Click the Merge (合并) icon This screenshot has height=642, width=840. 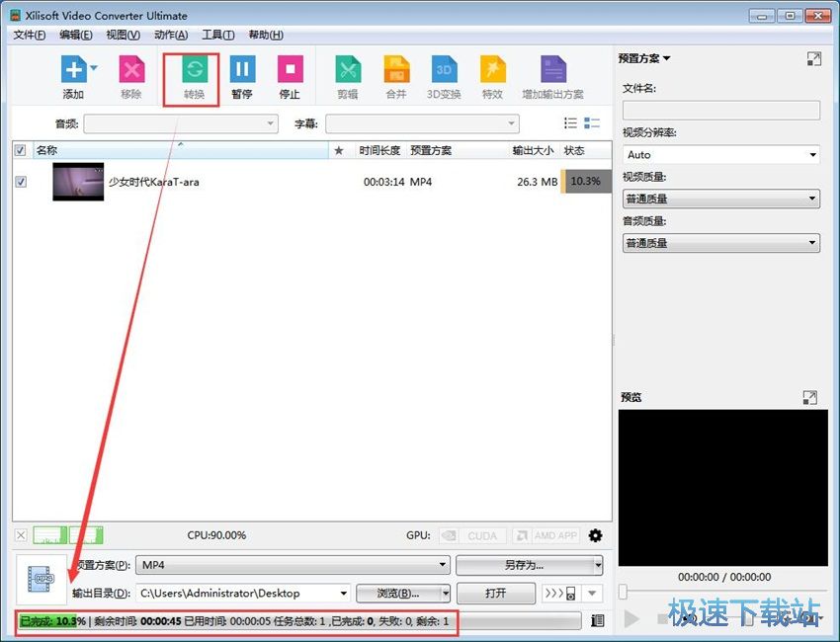[x=396, y=69]
